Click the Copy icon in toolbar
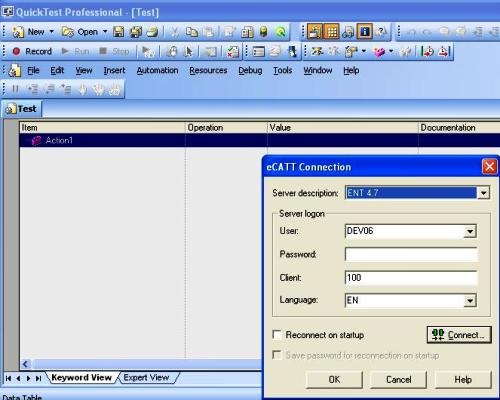The image size is (500, 400). pyautogui.click(x=192, y=32)
